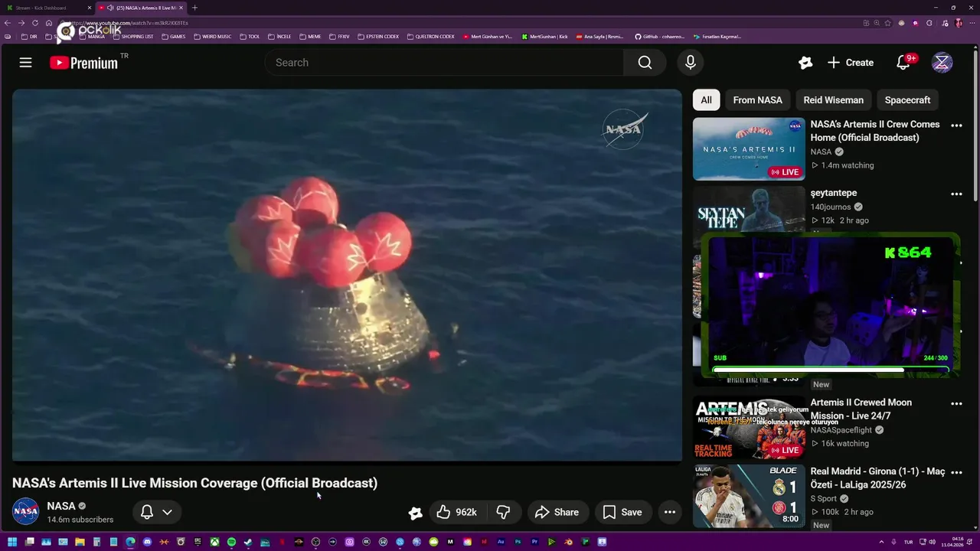This screenshot has height=551, width=980.
Task: Open Discord from the taskbar
Action: point(147,543)
